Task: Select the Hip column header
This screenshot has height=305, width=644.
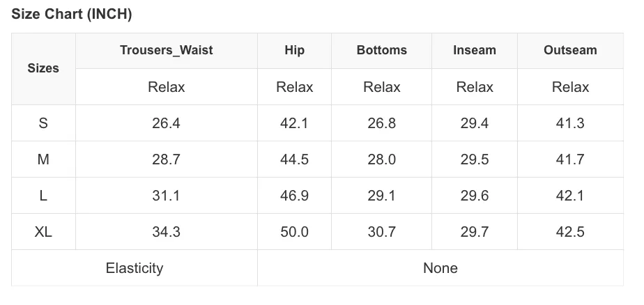Action: point(295,51)
